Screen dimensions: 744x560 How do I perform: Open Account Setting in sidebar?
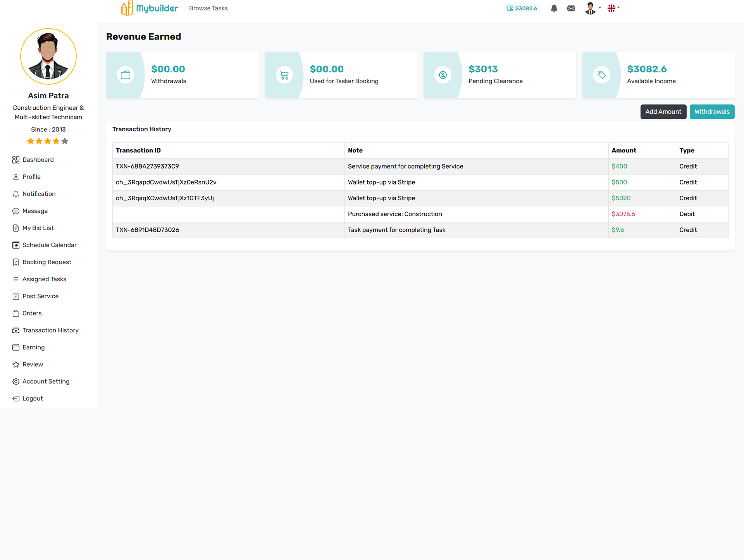pyautogui.click(x=46, y=381)
